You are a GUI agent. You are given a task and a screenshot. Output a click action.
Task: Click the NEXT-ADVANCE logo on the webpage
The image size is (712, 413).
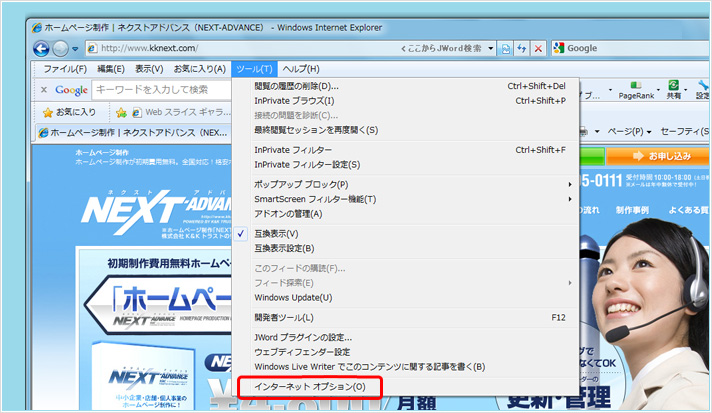click(x=156, y=211)
